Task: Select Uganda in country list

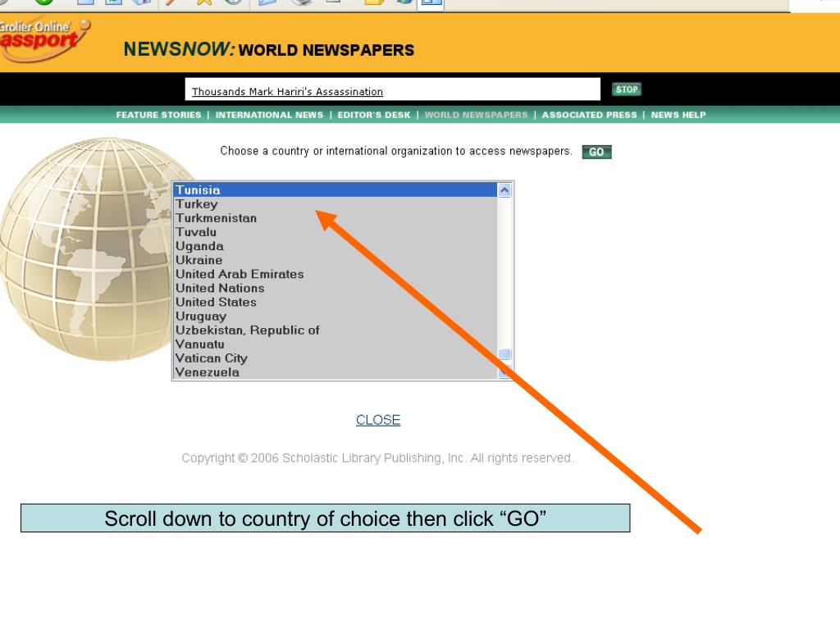Action: (x=336, y=246)
